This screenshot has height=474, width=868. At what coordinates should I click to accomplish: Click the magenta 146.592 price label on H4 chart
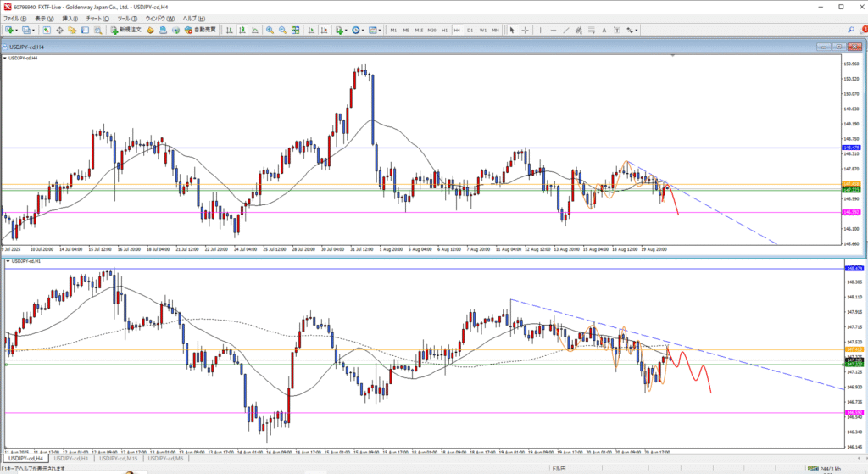(851, 212)
